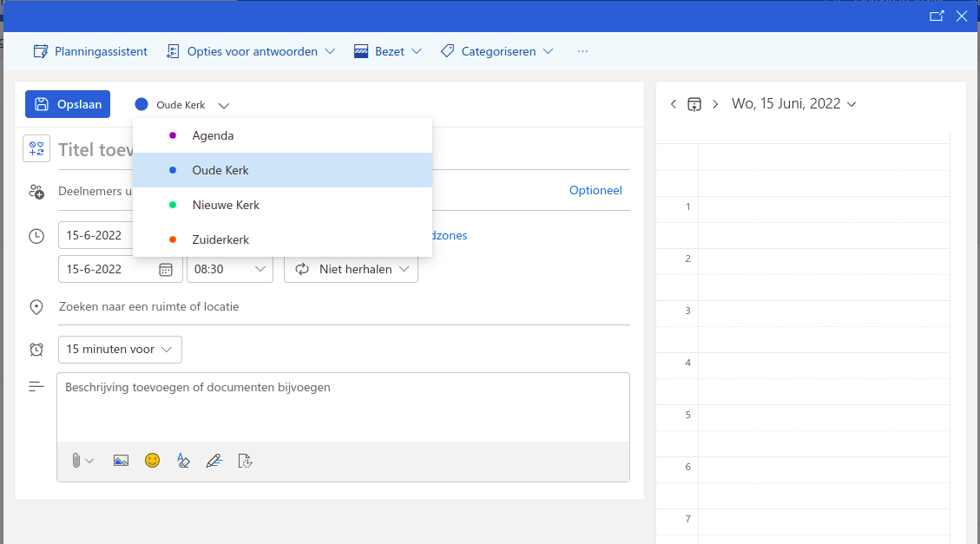The image size is (980, 544).
Task: Open the end date calendar picker icon
Action: [166, 269]
